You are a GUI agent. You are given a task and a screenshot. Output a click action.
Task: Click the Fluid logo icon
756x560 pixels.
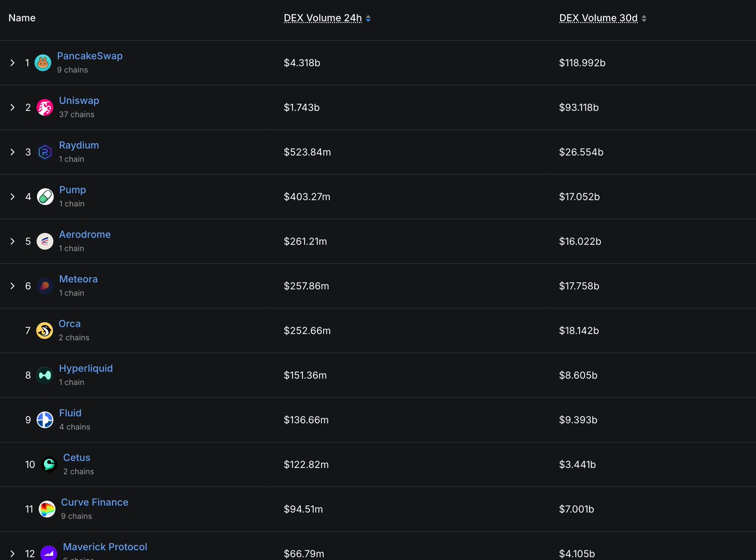coord(45,420)
